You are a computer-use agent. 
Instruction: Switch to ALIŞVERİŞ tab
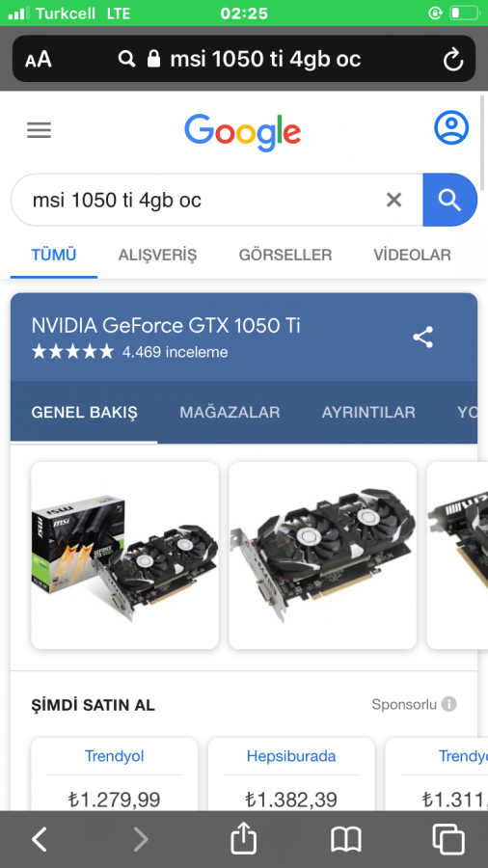point(157,256)
